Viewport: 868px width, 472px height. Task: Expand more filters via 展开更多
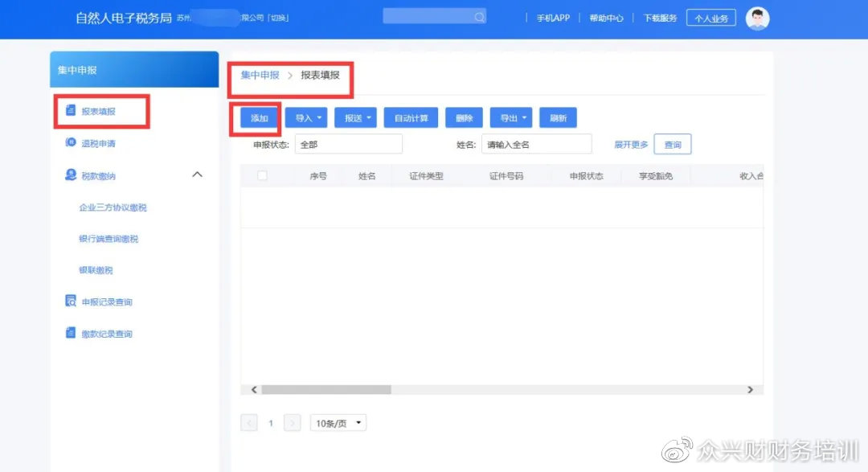(x=631, y=145)
